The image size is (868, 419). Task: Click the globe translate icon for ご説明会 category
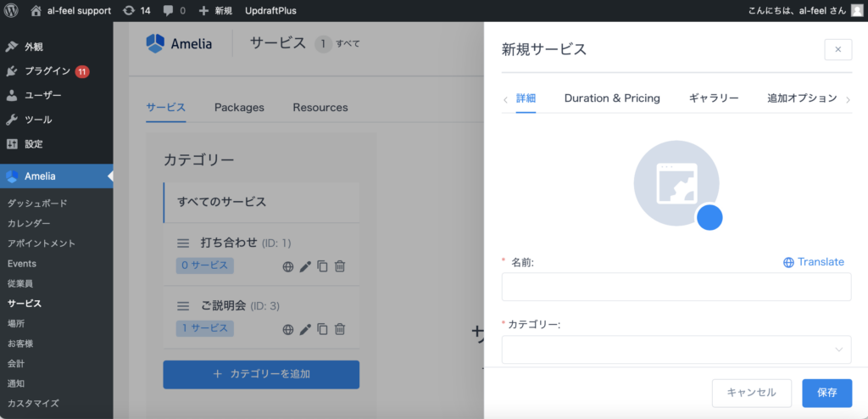(288, 329)
